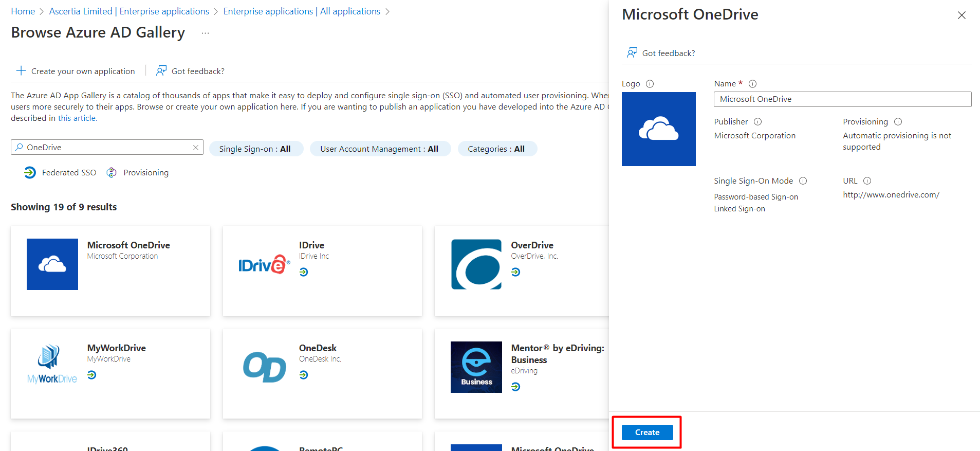Image resolution: width=980 pixels, height=451 pixels.
Task: Click the eDriving Business logo
Action: pyautogui.click(x=476, y=367)
